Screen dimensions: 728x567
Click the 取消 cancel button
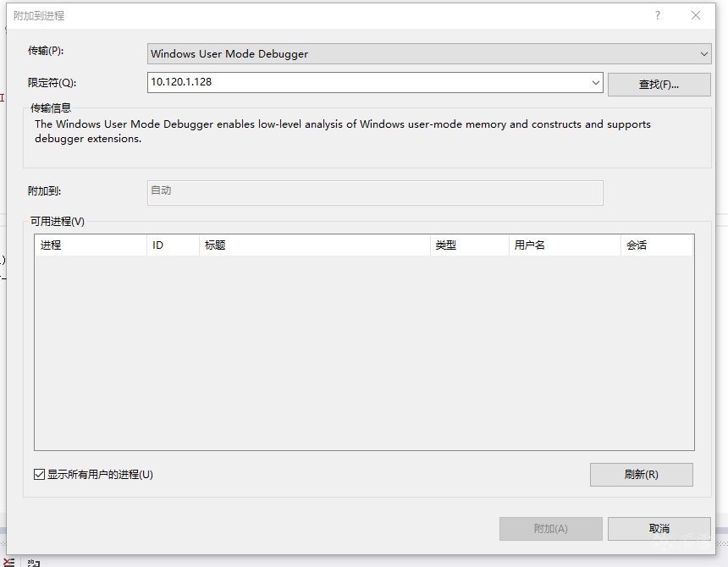[x=659, y=528]
